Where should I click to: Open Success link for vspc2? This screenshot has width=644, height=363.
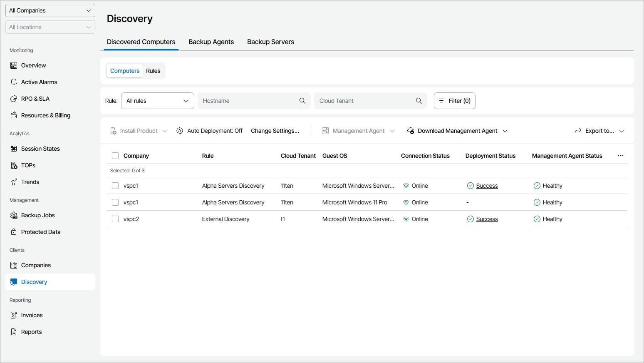487,219
